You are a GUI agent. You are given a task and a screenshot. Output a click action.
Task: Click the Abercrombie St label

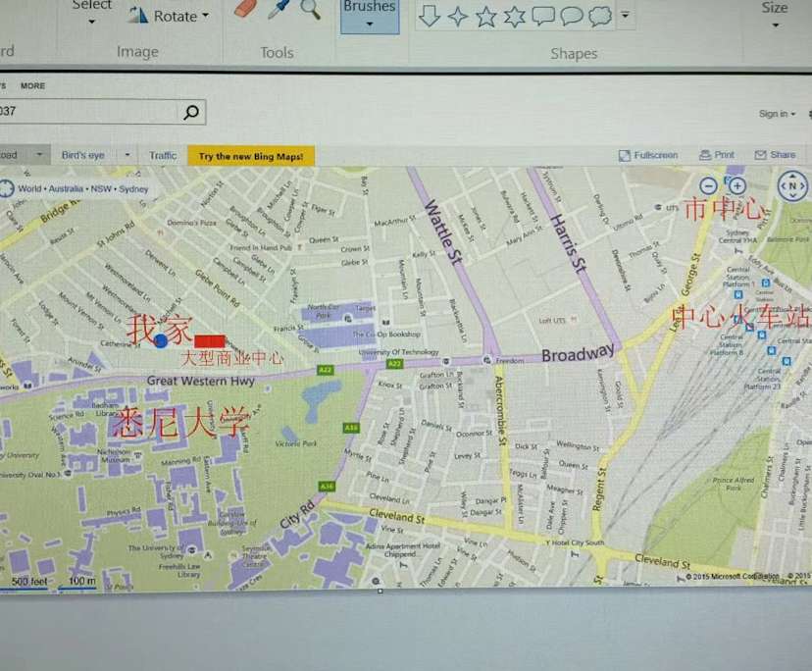pyautogui.click(x=499, y=411)
